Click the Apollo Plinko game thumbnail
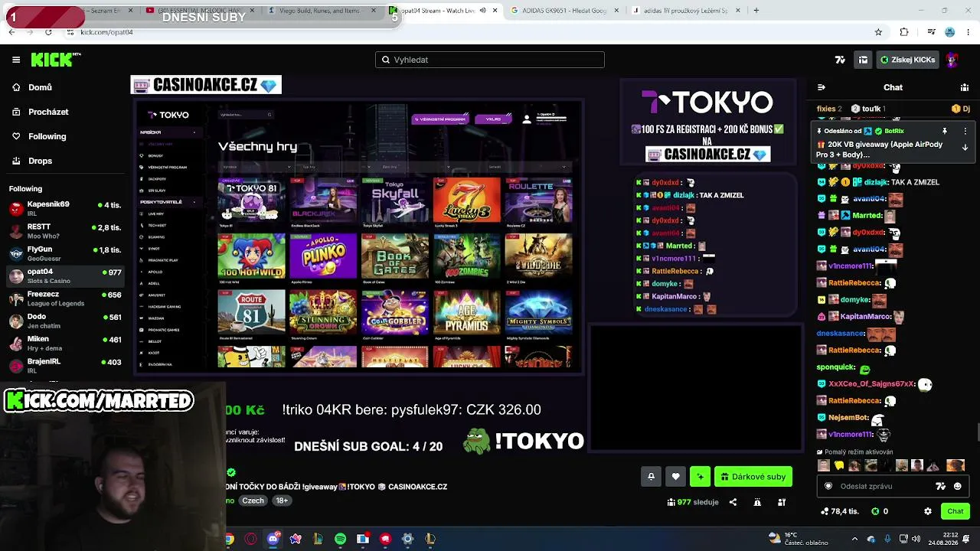Image resolution: width=980 pixels, height=551 pixels. (323, 256)
